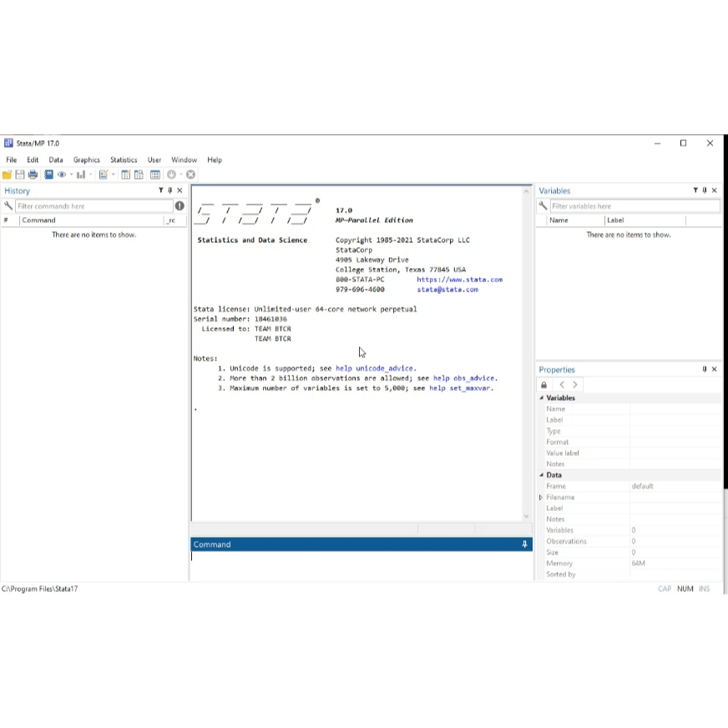Open the Show more results dropdown arrow
Image resolution: width=728 pixels, height=728 pixels.
click(x=181, y=174)
